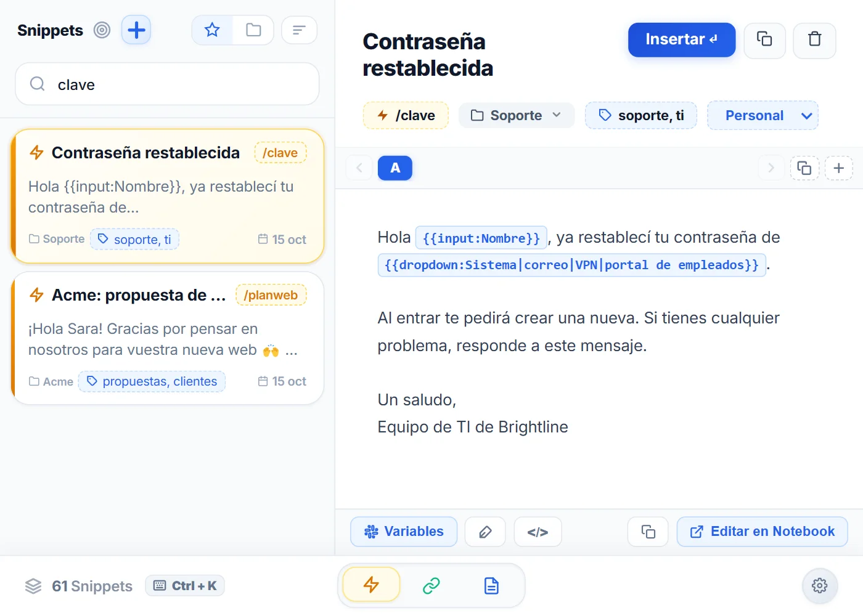Viewport: 863px width, 616px height.
Task: Switch to the document notes tab
Action: [x=491, y=585]
